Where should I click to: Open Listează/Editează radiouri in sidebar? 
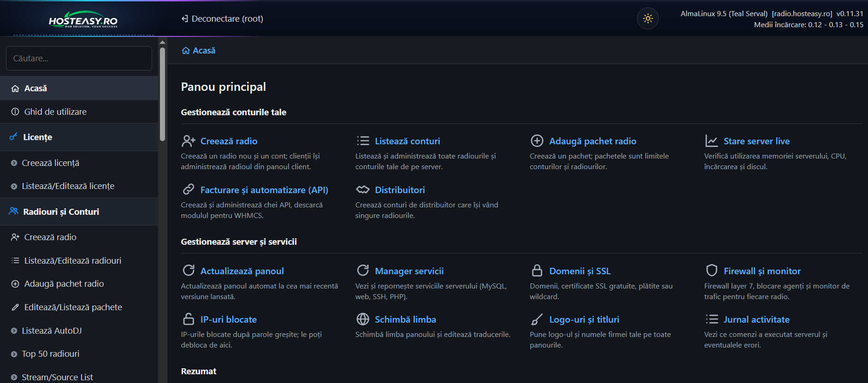point(79,261)
